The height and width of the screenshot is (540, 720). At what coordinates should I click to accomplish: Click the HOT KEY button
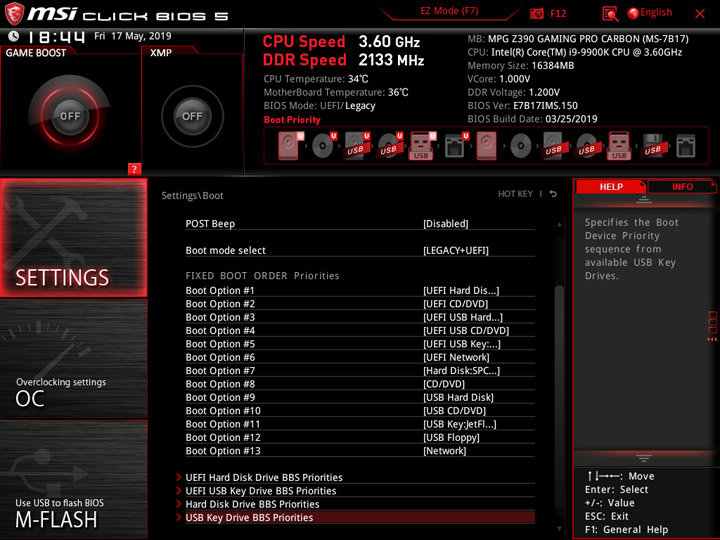pos(515,194)
